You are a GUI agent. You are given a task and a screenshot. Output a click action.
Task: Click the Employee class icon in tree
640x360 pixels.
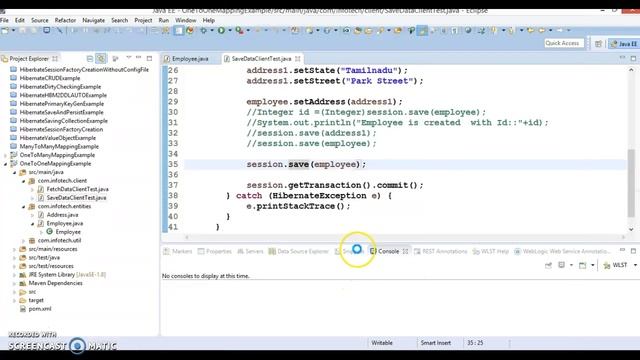pyautogui.click(x=49, y=231)
